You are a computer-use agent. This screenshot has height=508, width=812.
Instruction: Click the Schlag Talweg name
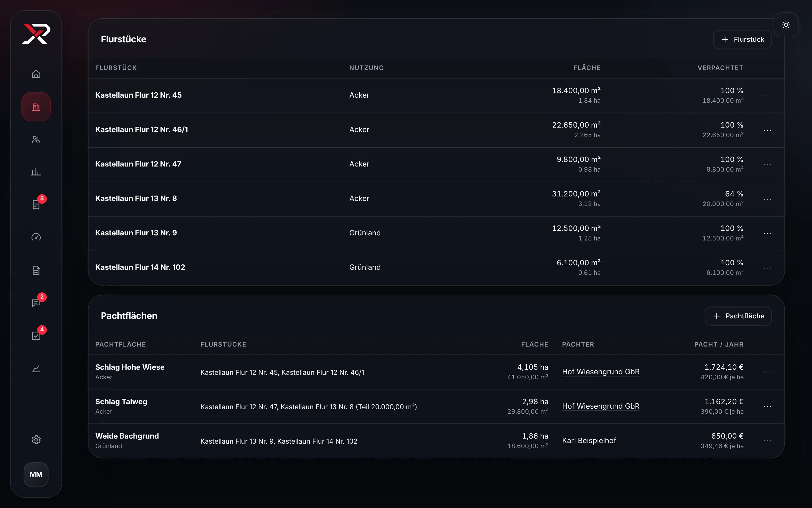pos(121,402)
